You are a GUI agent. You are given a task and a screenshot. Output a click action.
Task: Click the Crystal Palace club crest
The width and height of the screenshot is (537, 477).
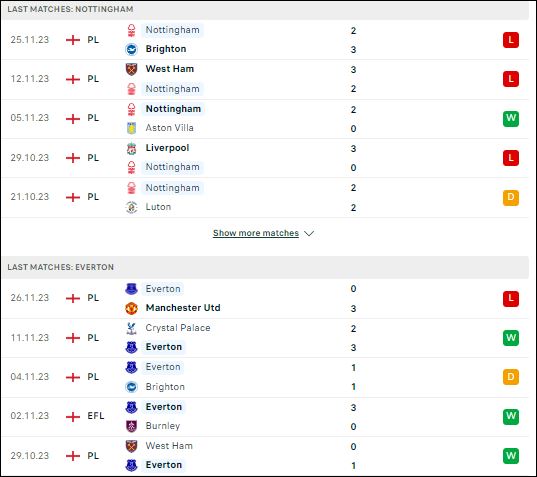(x=132, y=328)
